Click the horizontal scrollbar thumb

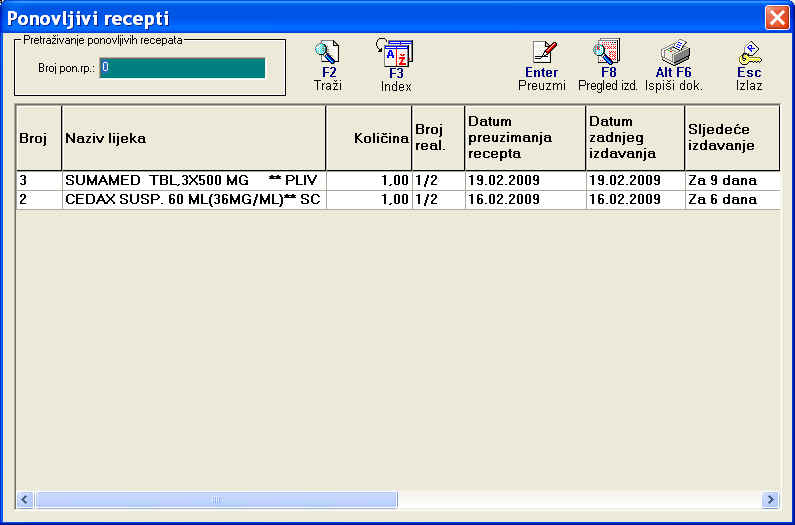[216, 500]
